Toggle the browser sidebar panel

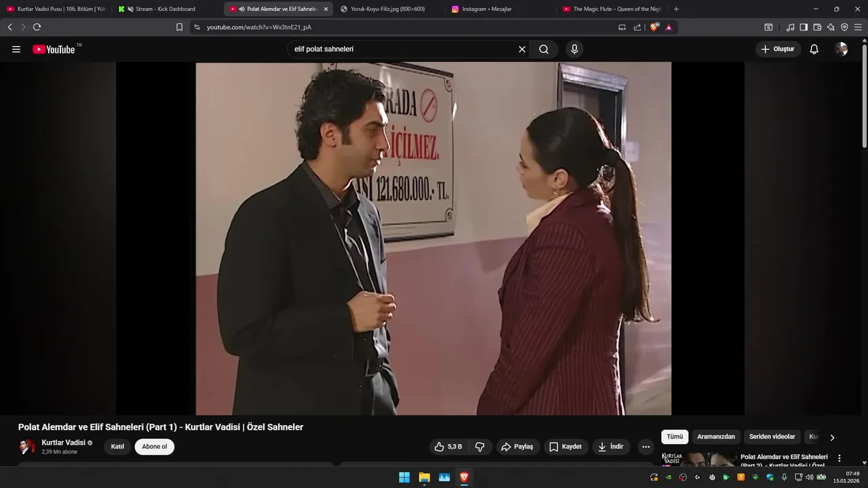804,27
